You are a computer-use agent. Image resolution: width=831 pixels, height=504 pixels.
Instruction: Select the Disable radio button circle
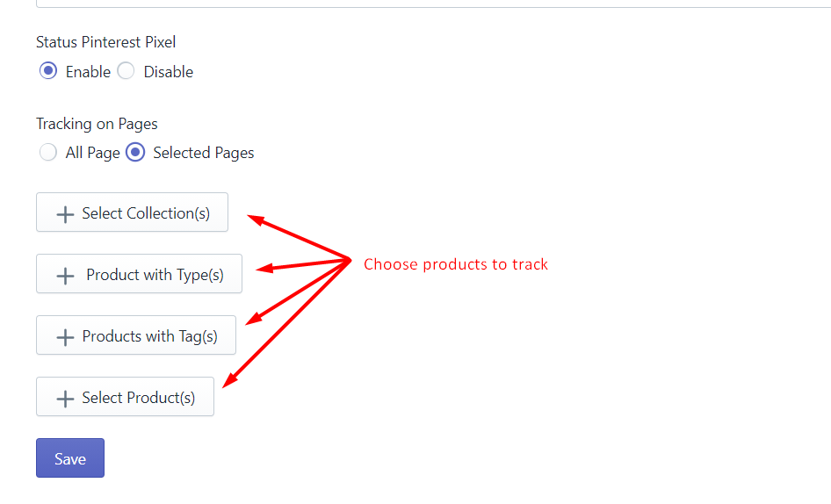coord(126,71)
